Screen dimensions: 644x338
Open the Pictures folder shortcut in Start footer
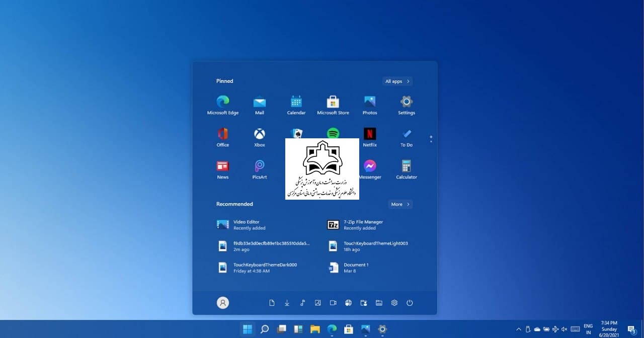[x=318, y=303]
